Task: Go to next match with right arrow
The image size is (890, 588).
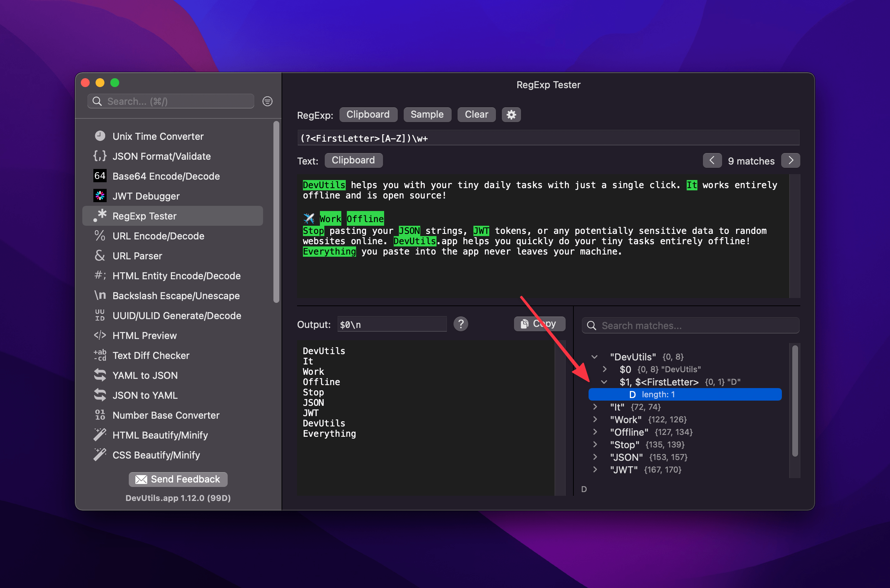Action: [791, 160]
